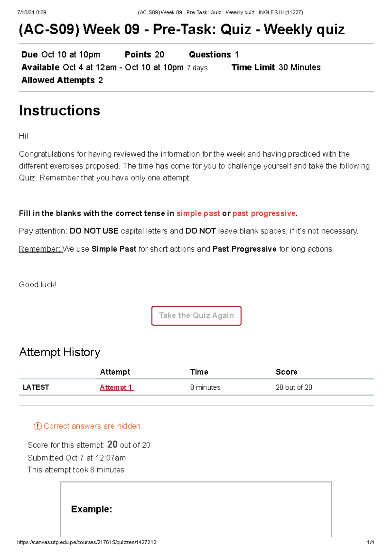
Task: Click the red 'simple past' text
Action: (198, 213)
